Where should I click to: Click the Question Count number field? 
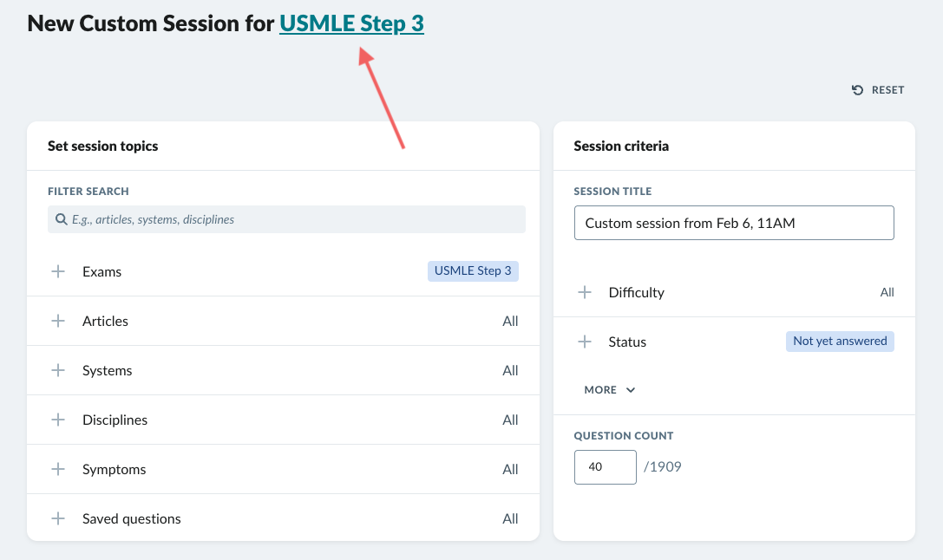pos(605,467)
